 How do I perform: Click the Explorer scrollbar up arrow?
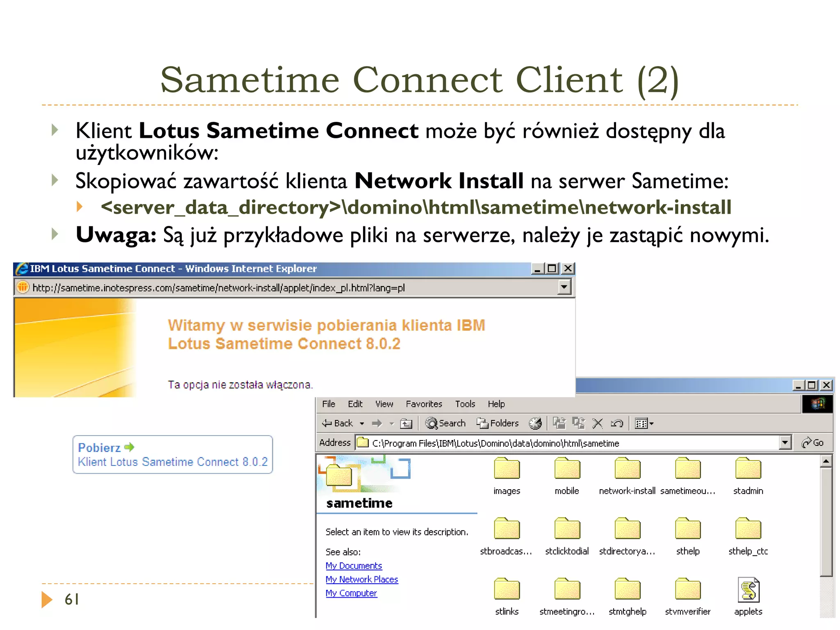tap(826, 461)
